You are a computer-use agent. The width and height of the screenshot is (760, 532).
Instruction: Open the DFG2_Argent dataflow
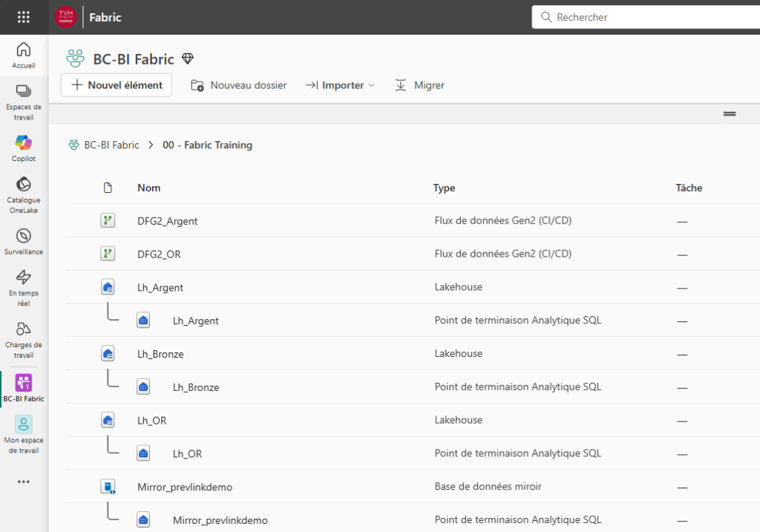tap(168, 221)
